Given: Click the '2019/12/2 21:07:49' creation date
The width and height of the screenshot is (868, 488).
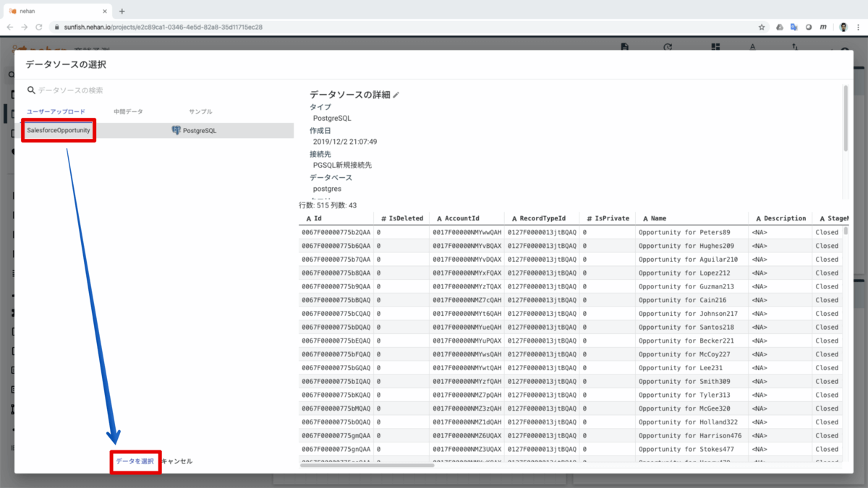Looking at the screenshot, I should [x=345, y=142].
